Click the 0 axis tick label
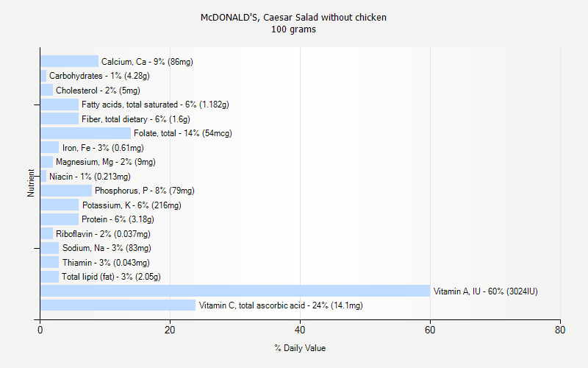The image size is (588, 368). 40,330
